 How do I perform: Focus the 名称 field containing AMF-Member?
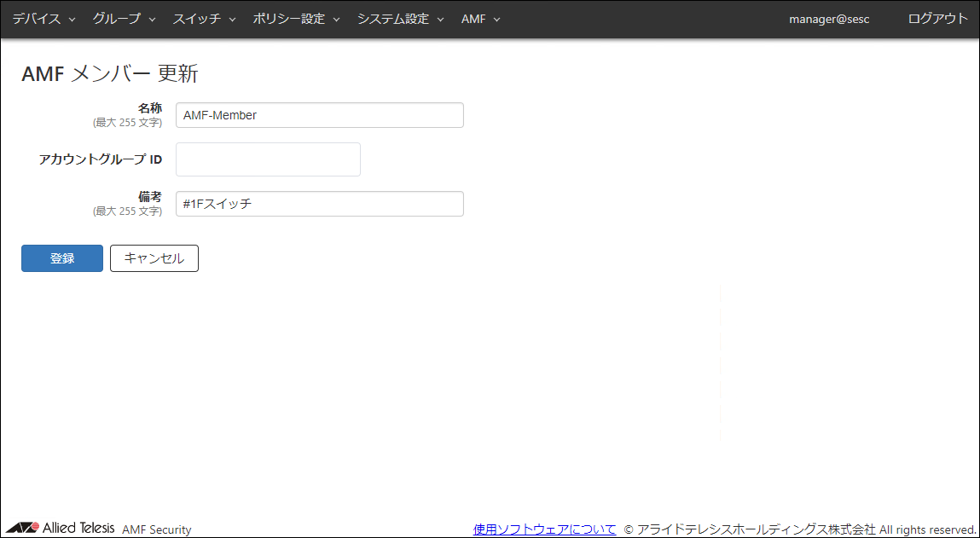[319, 115]
